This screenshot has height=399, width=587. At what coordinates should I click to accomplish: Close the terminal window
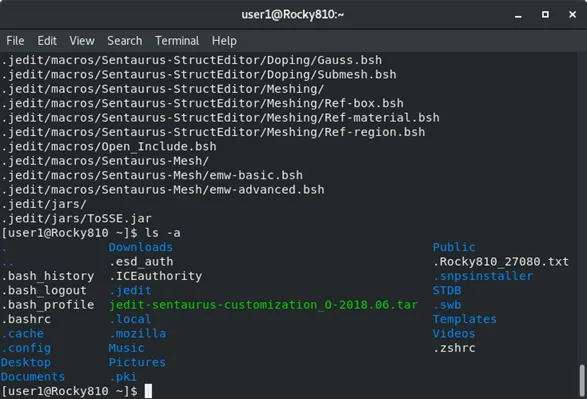coord(572,14)
